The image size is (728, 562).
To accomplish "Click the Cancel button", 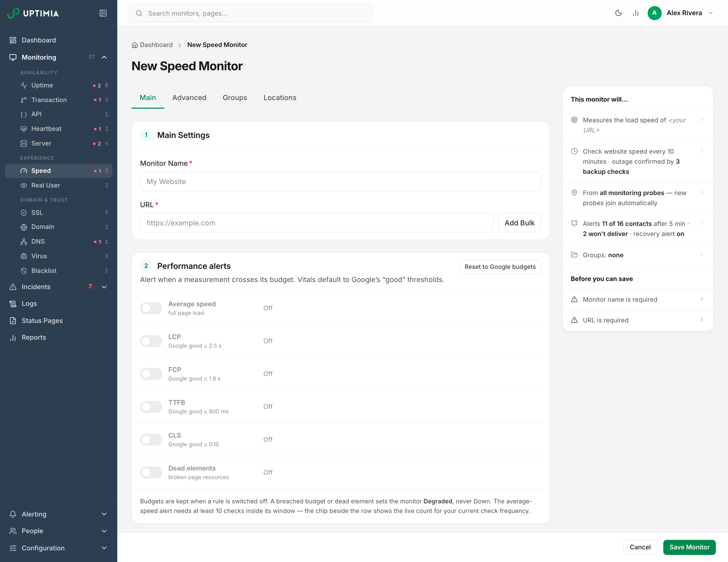I will pyautogui.click(x=640, y=547).
